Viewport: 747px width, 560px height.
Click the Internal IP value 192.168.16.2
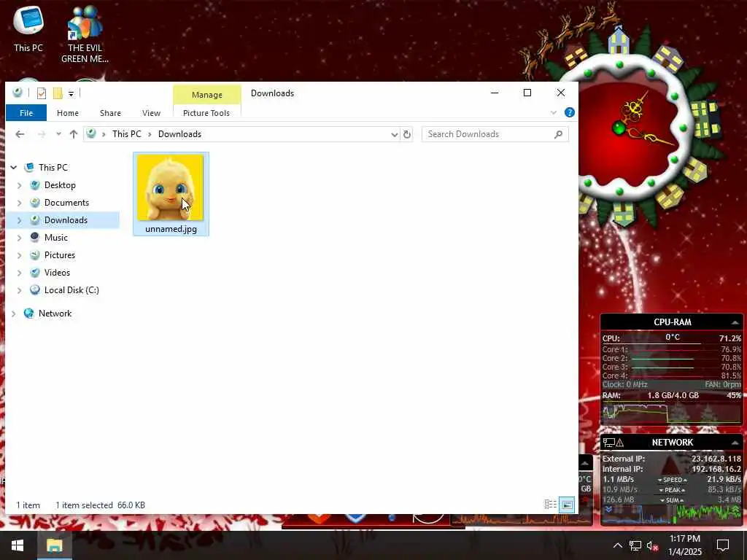coord(716,469)
